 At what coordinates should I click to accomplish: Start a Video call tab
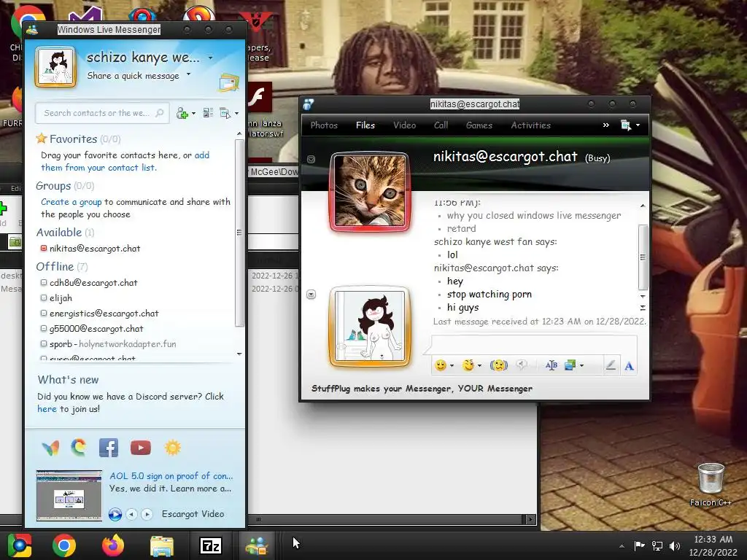[404, 125]
